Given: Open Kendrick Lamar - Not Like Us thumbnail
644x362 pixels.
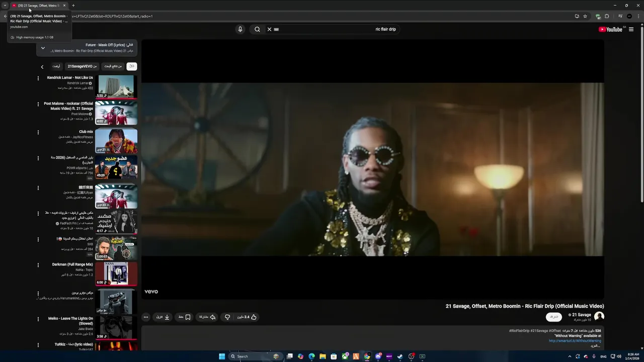Looking at the screenshot, I should click(x=116, y=86).
